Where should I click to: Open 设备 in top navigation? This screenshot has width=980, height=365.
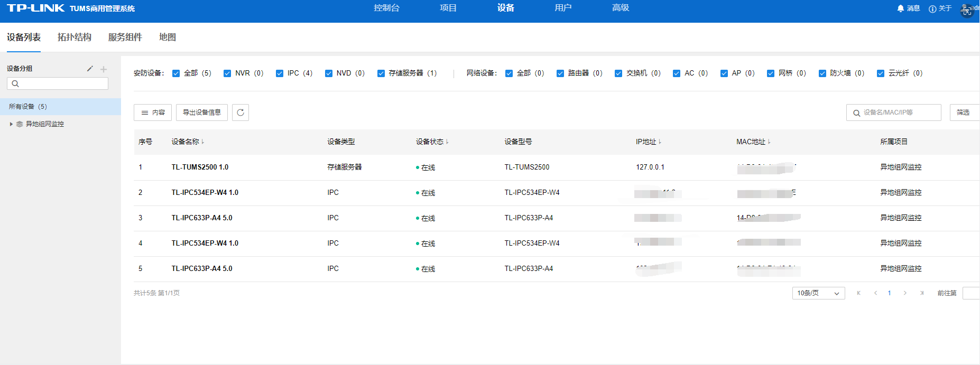point(506,8)
